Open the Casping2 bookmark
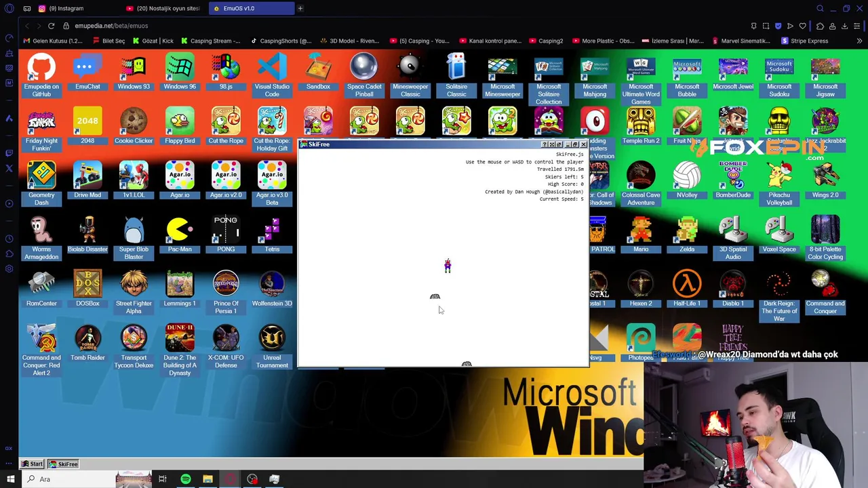 pyautogui.click(x=546, y=41)
